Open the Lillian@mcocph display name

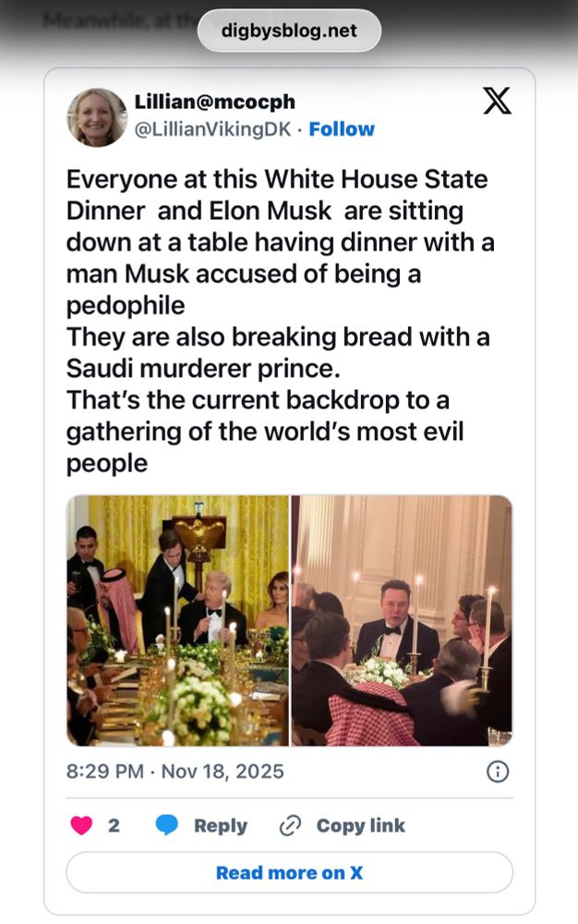pos(215,102)
